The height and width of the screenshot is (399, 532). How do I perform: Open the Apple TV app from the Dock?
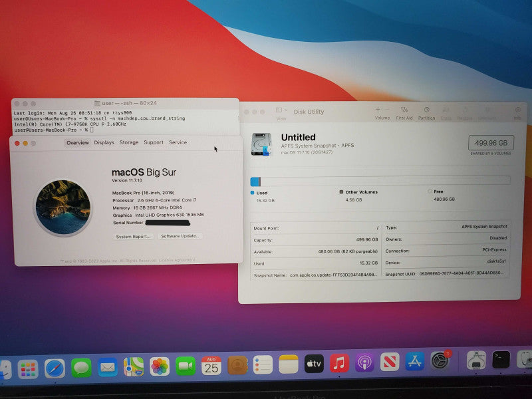(x=314, y=364)
